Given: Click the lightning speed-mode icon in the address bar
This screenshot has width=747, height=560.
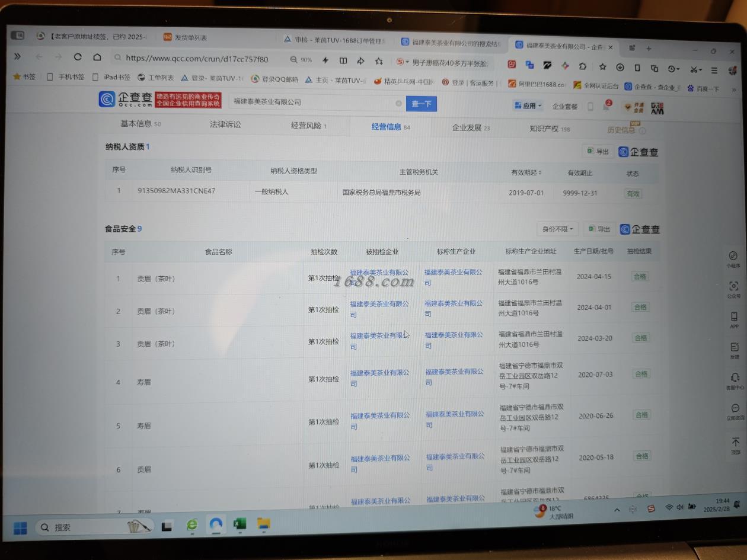Looking at the screenshot, I should click(325, 60).
